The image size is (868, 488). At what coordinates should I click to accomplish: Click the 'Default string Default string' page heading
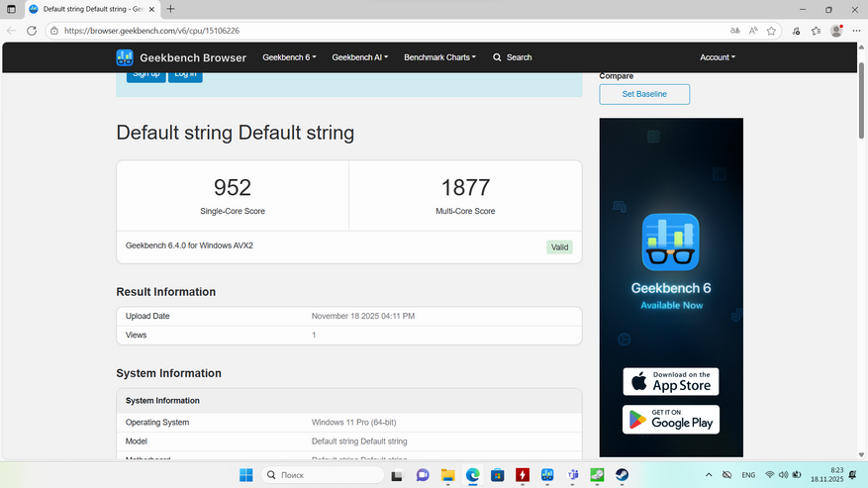(236, 133)
